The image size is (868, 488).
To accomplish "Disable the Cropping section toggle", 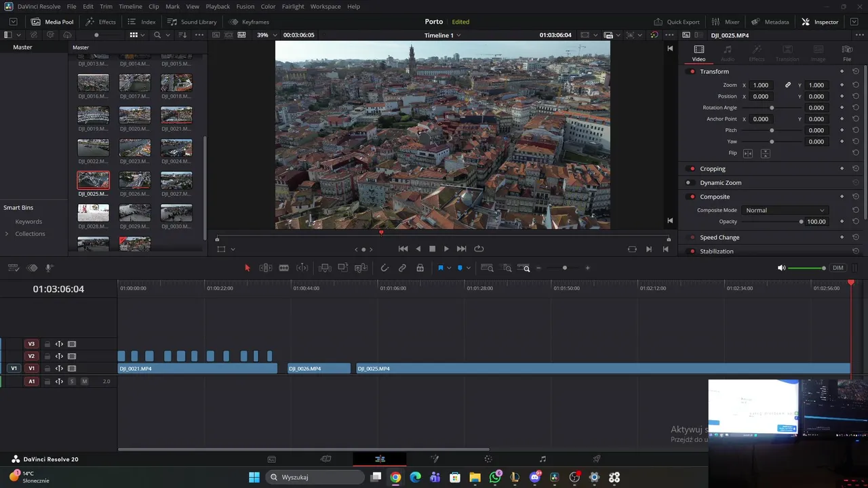I will click(692, 169).
